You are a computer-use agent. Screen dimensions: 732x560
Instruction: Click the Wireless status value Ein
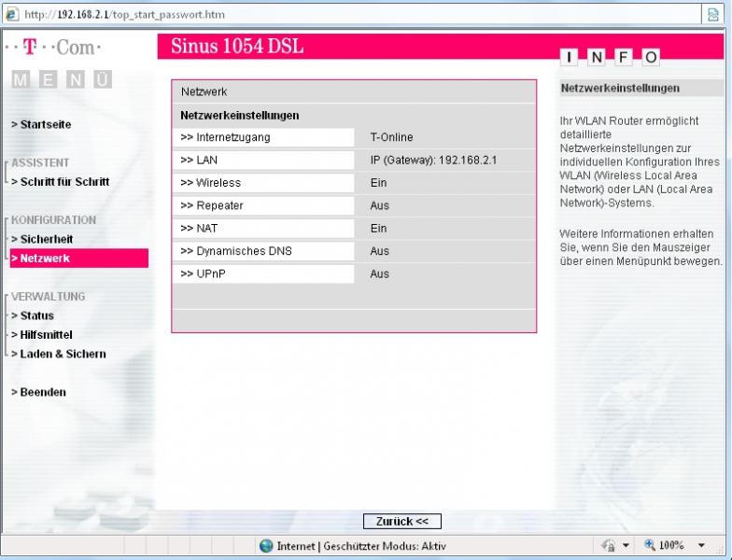coord(379,183)
